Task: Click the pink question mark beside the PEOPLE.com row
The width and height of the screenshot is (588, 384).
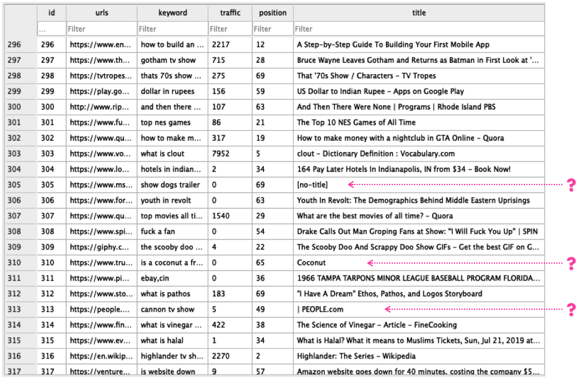Action: (570, 309)
